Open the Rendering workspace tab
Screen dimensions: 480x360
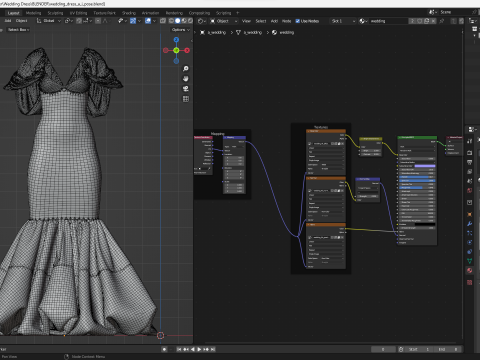(174, 13)
